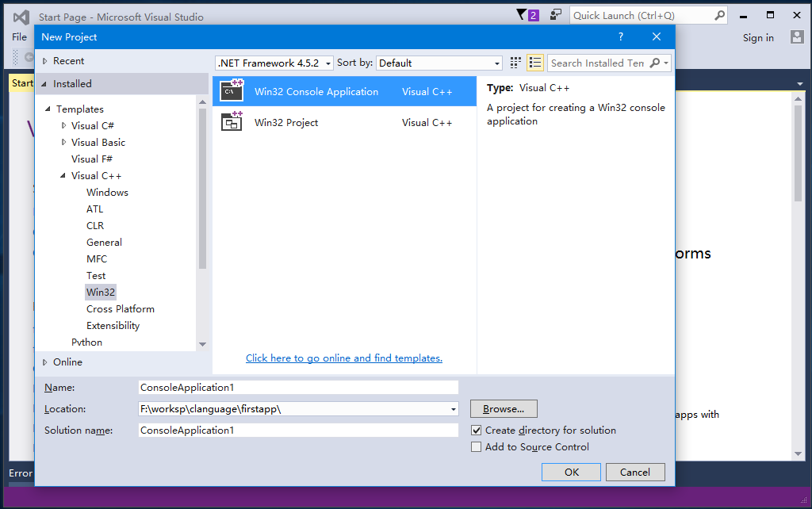Click the Browse button
The height and width of the screenshot is (509, 812).
pyautogui.click(x=504, y=409)
